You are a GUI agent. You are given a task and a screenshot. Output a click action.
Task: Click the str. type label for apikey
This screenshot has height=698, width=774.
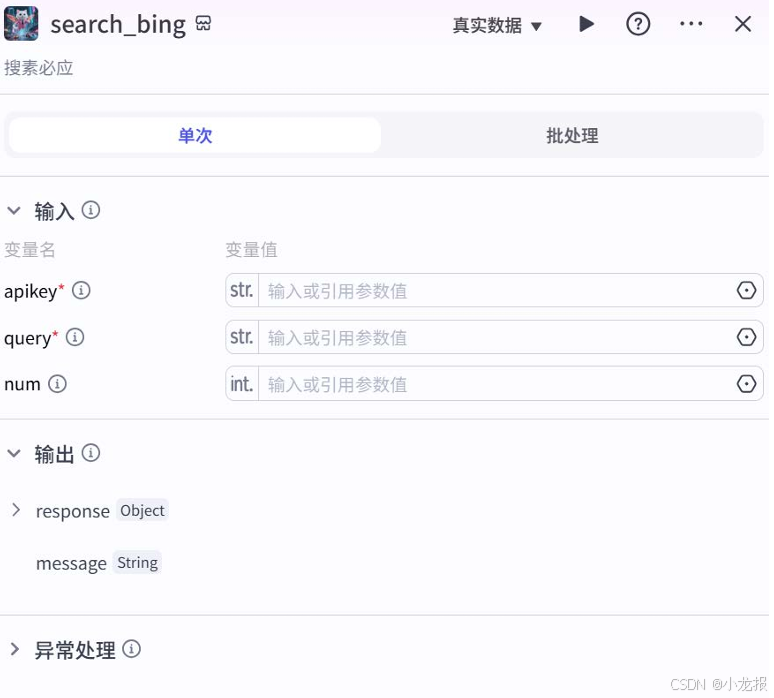242,290
